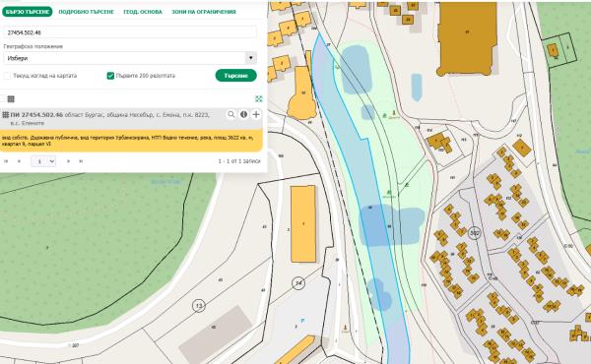Go to the first results page
The width and height of the screenshot is (591, 364).
pos(6,161)
